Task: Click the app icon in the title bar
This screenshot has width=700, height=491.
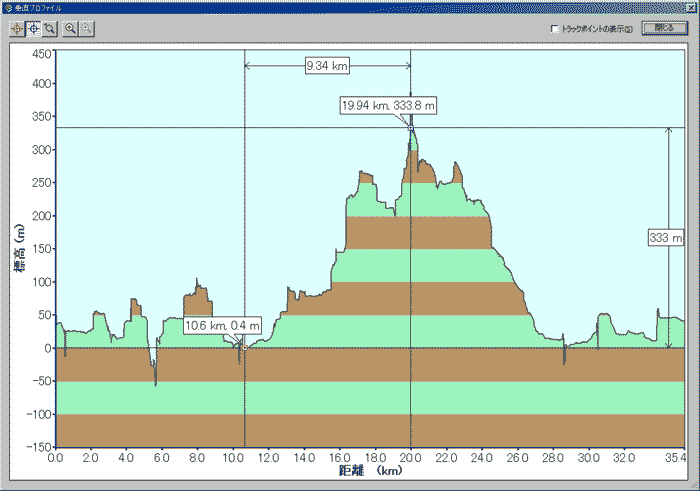Action: click(7, 7)
